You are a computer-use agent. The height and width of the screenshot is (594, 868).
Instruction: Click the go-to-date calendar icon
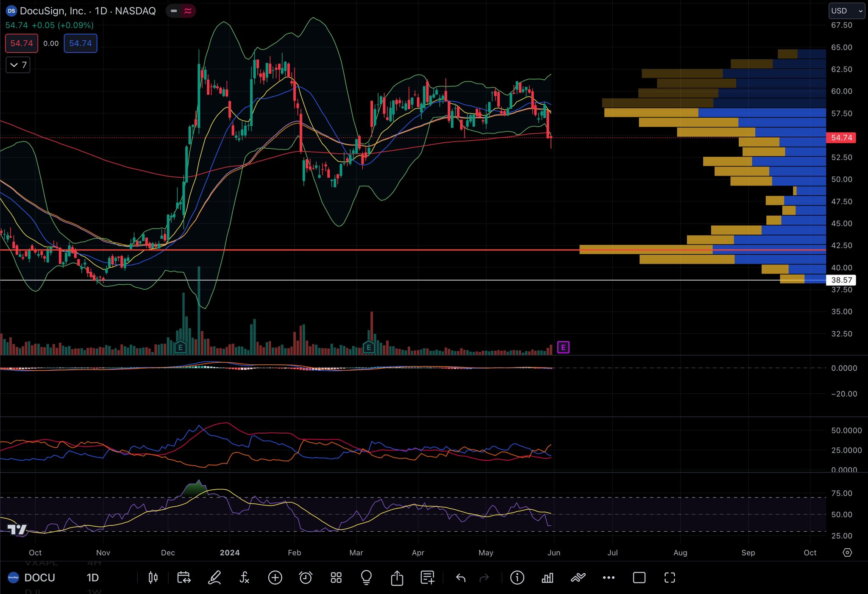[184, 577]
